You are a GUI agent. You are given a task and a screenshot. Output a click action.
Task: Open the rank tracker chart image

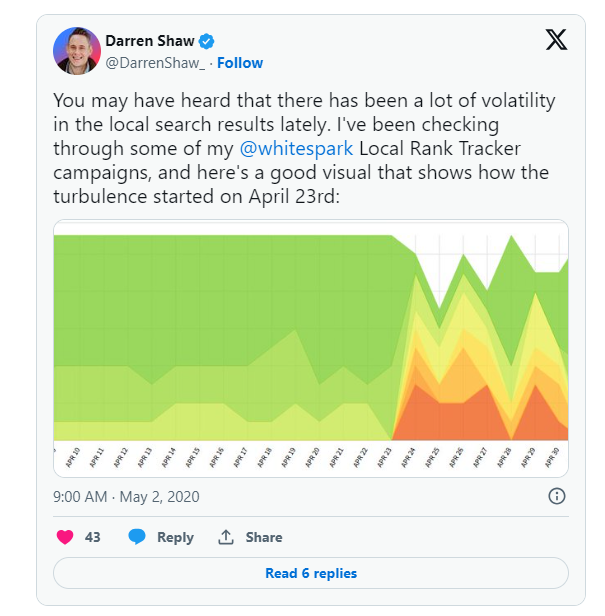click(311, 348)
